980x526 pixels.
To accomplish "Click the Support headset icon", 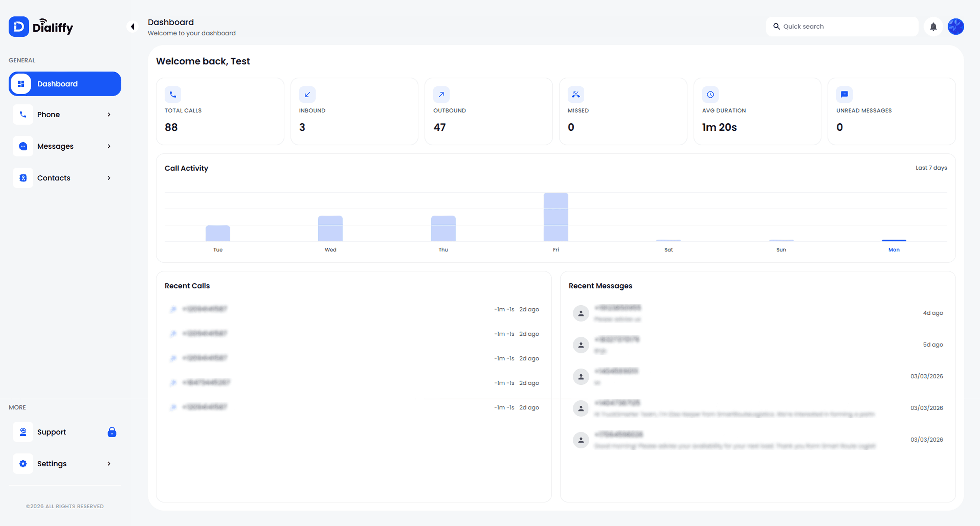I will click(23, 432).
